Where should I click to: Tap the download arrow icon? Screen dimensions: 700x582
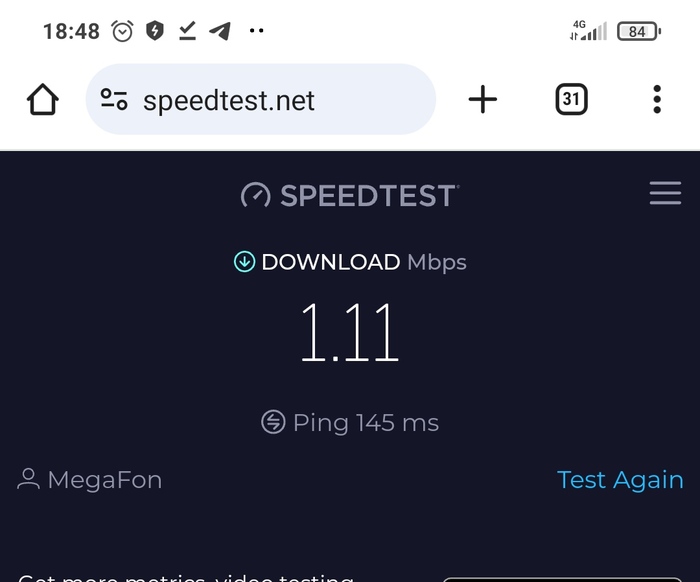coord(244,262)
